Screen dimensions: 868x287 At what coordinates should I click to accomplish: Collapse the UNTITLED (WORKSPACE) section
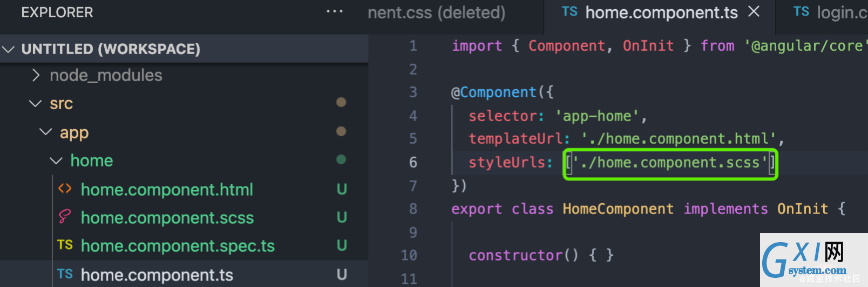click(9, 49)
